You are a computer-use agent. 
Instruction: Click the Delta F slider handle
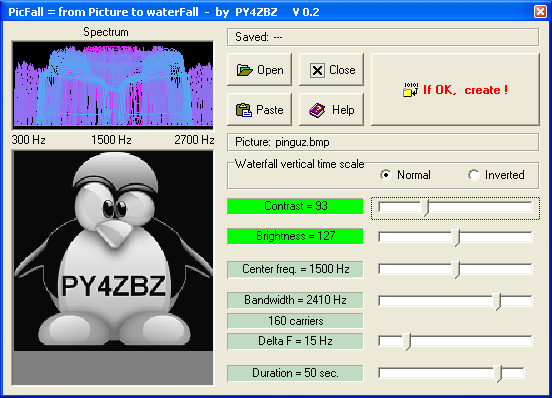coord(407,342)
